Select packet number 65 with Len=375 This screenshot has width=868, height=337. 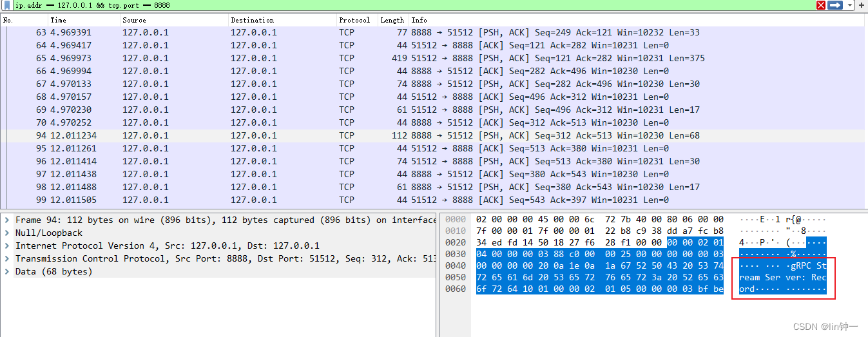[258, 58]
